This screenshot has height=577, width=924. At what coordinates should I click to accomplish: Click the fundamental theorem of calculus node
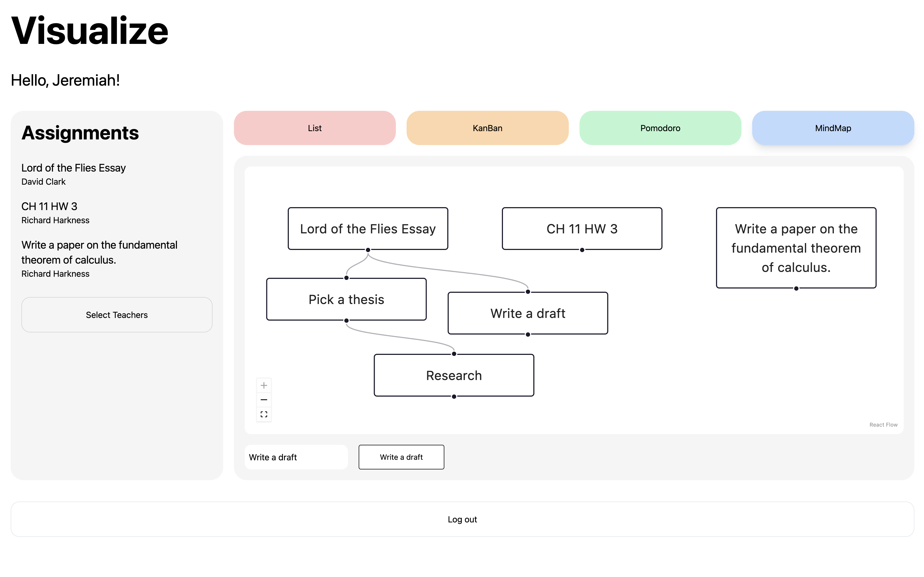(796, 248)
